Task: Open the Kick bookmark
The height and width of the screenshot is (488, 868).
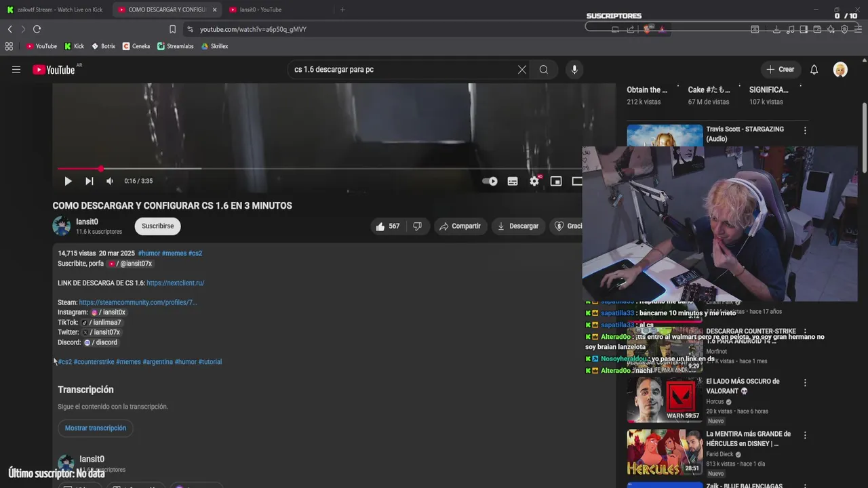Action: coord(74,46)
